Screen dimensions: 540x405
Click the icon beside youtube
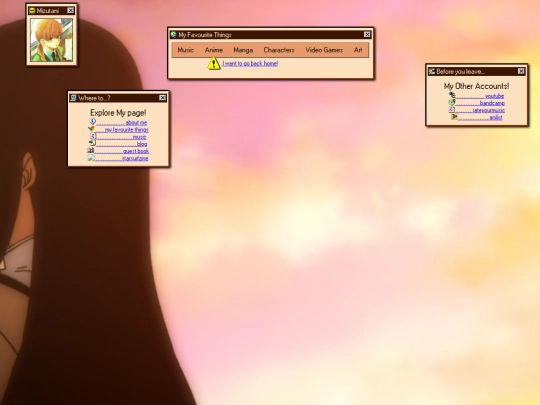coord(452,95)
